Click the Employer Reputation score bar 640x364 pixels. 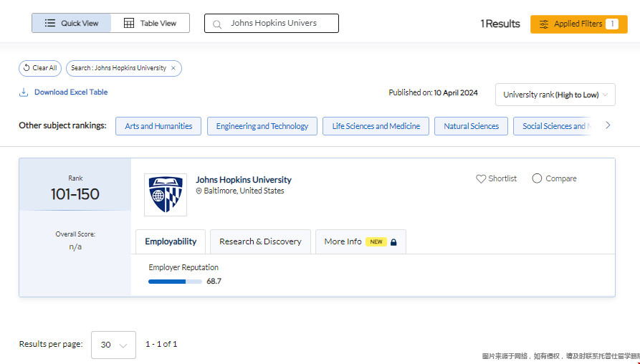175,282
